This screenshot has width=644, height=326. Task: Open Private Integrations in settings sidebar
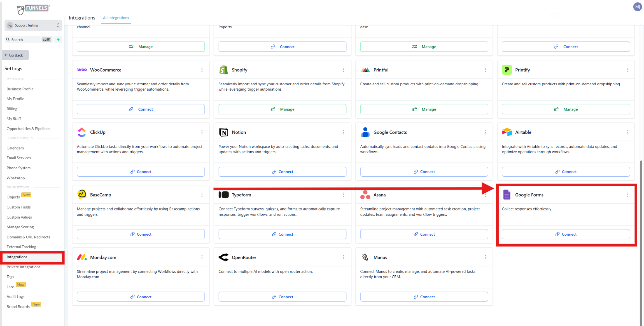click(24, 267)
